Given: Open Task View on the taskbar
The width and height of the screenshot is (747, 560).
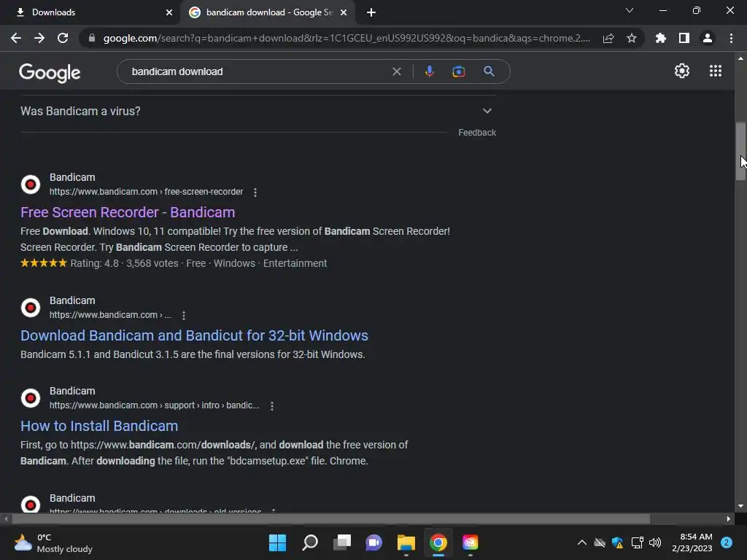Looking at the screenshot, I should click(x=342, y=542).
